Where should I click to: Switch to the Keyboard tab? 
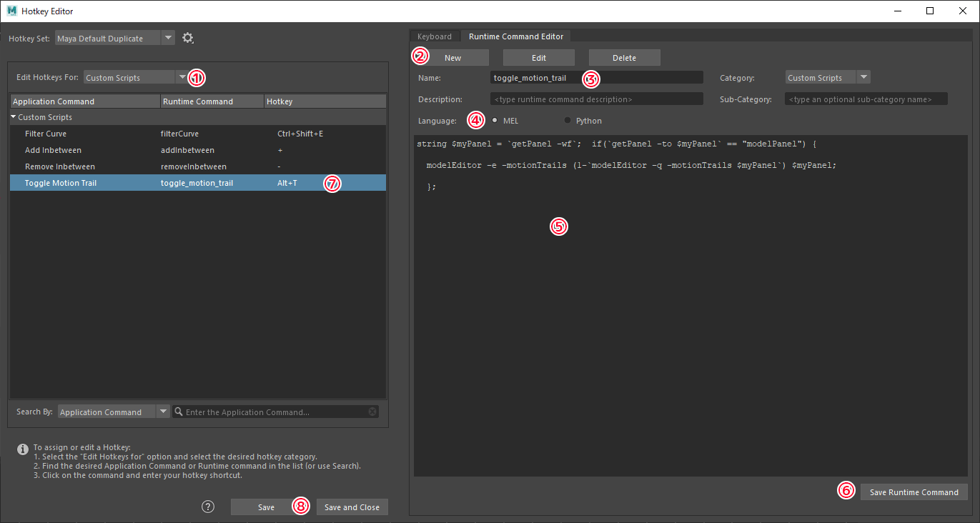coord(435,36)
